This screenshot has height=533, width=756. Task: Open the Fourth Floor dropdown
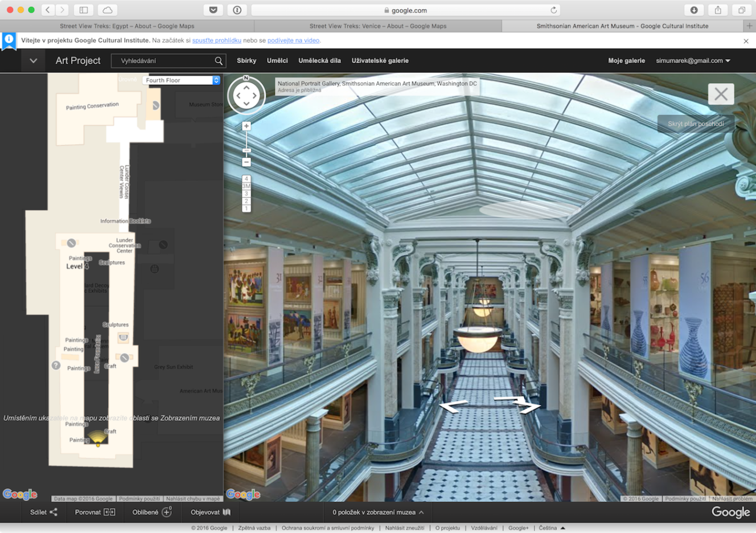pyautogui.click(x=182, y=80)
